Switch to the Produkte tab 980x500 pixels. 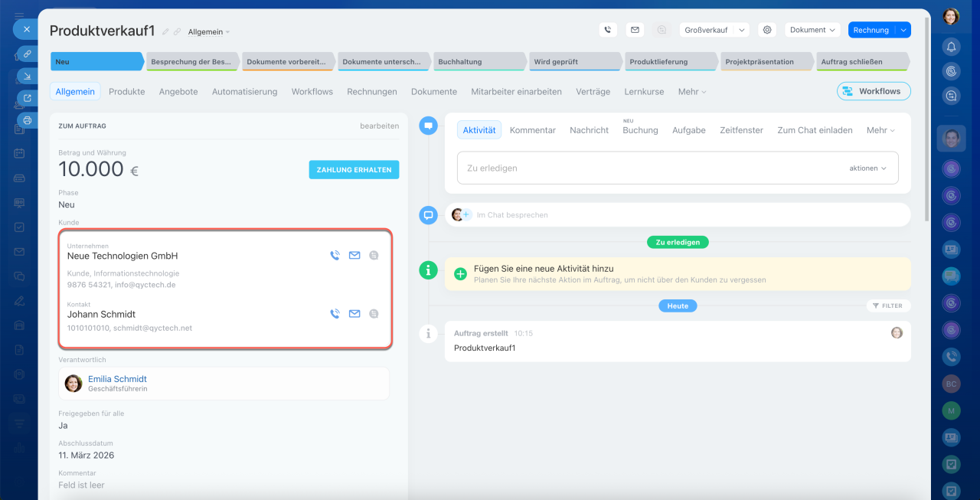(126, 91)
